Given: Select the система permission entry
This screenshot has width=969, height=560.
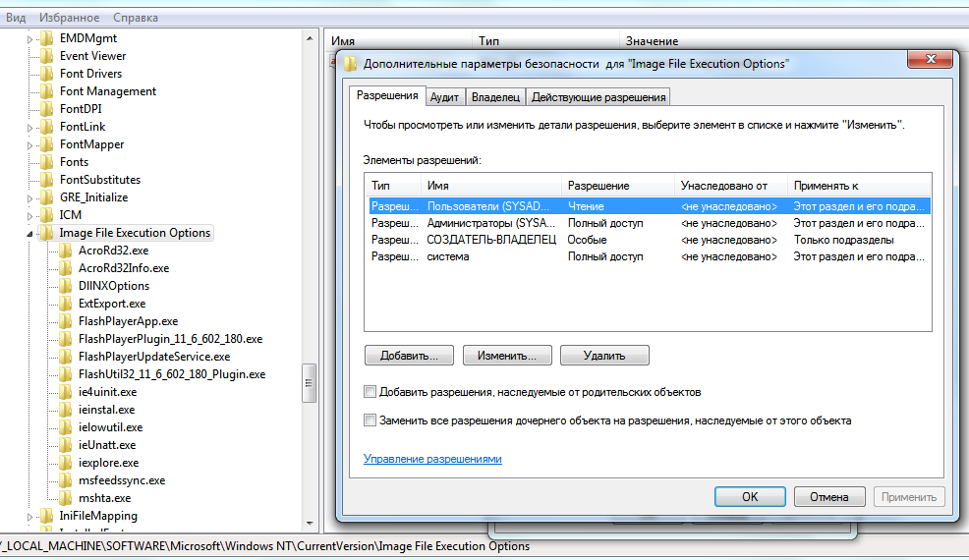Looking at the screenshot, I should pos(650,256).
